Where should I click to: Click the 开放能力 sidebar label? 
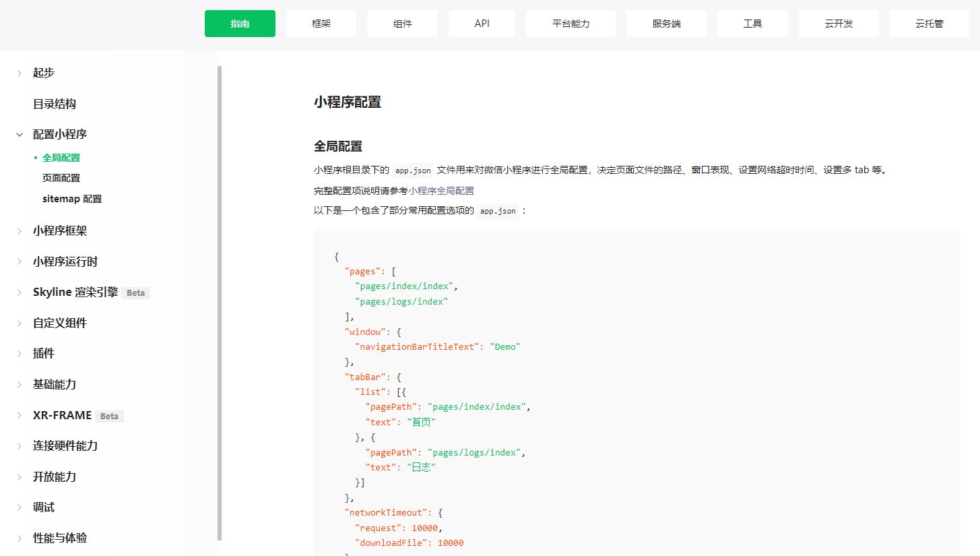click(x=55, y=476)
